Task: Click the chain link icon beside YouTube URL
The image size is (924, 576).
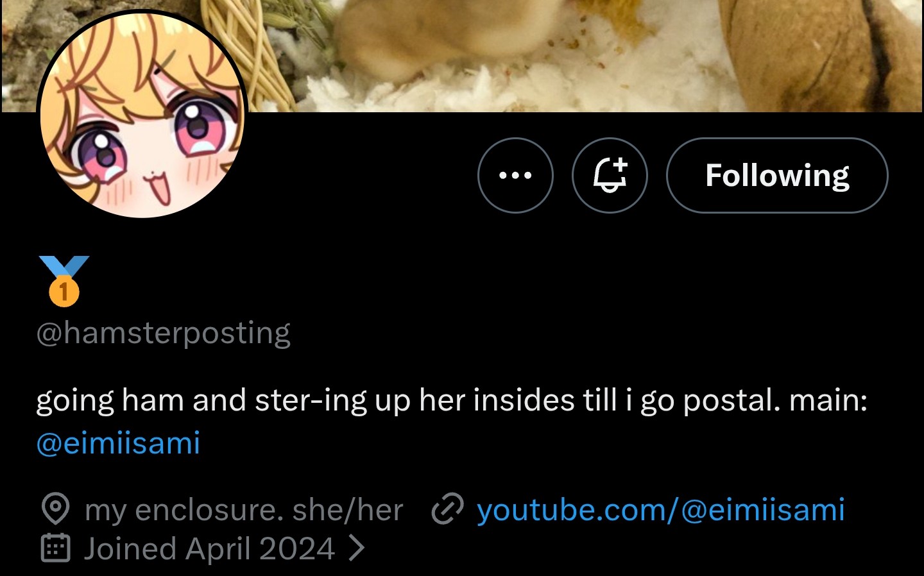Action: click(447, 509)
